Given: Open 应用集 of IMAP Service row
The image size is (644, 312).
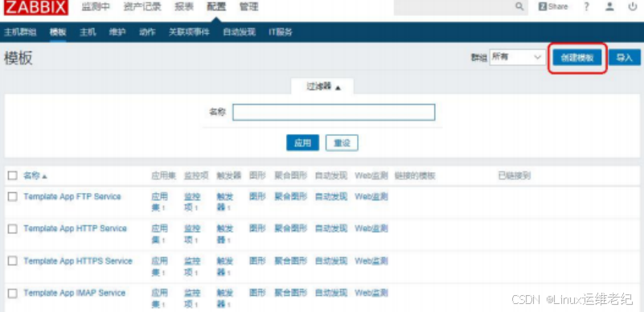Looking at the screenshot, I should pyautogui.click(x=159, y=298).
